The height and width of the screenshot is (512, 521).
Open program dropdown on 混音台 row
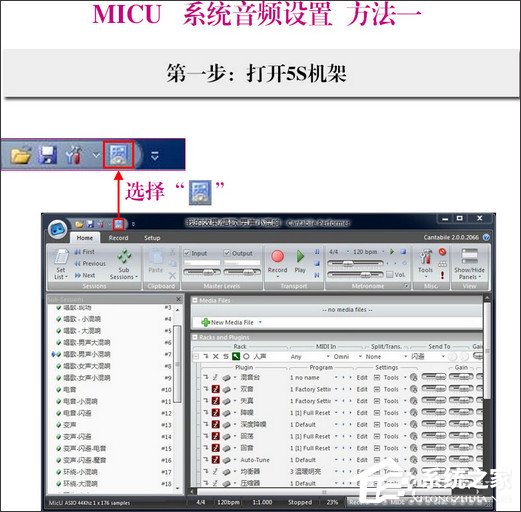pyautogui.click(x=336, y=378)
